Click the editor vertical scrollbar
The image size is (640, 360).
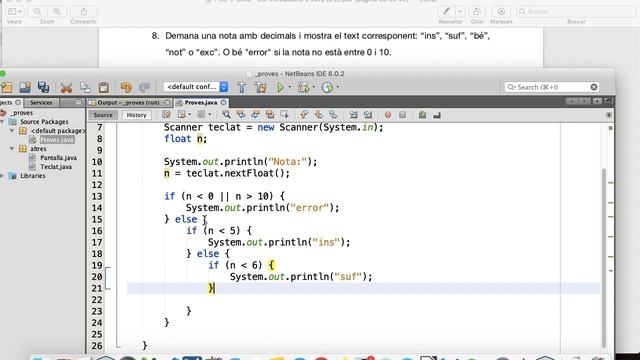604,257
